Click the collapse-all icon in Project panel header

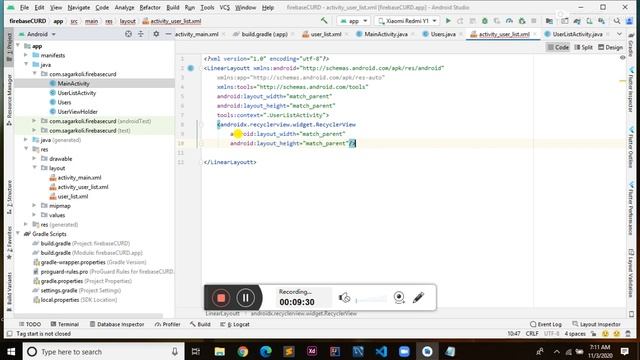tap(141, 34)
